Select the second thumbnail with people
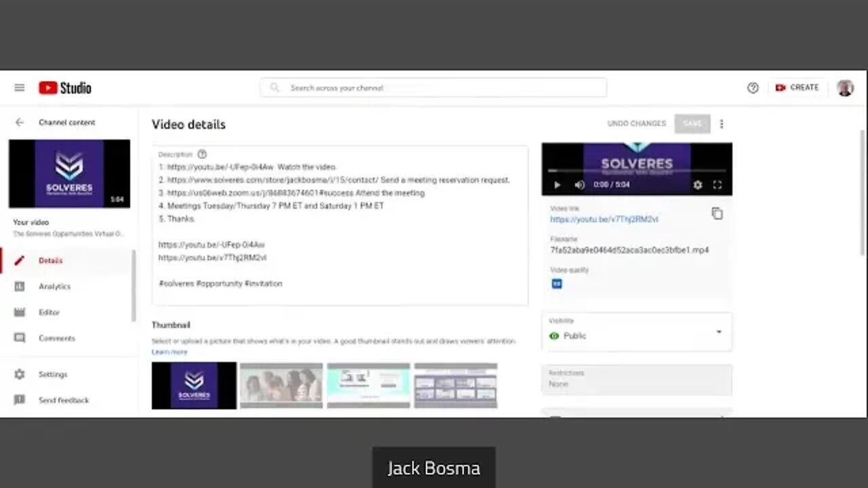 [281, 386]
